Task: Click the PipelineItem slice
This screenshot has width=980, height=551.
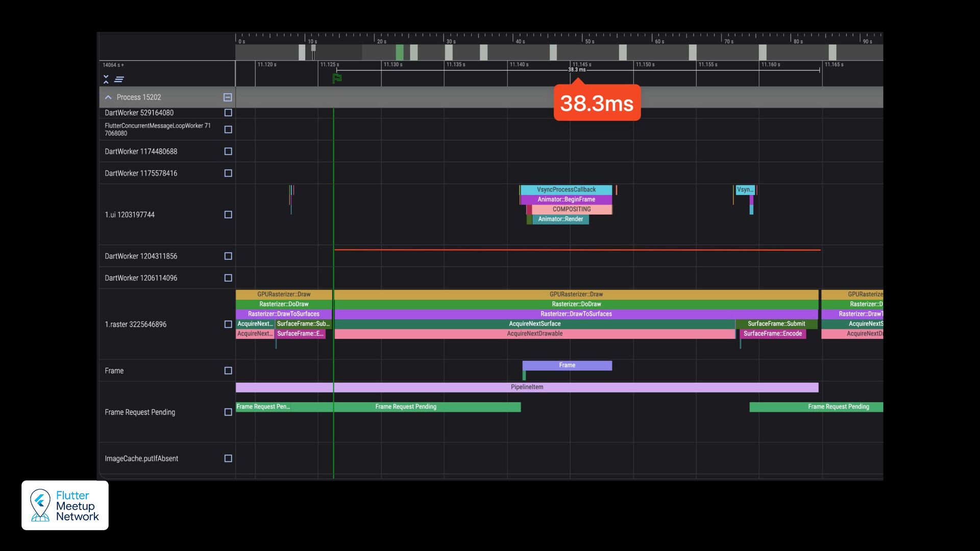Action: (x=527, y=387)
